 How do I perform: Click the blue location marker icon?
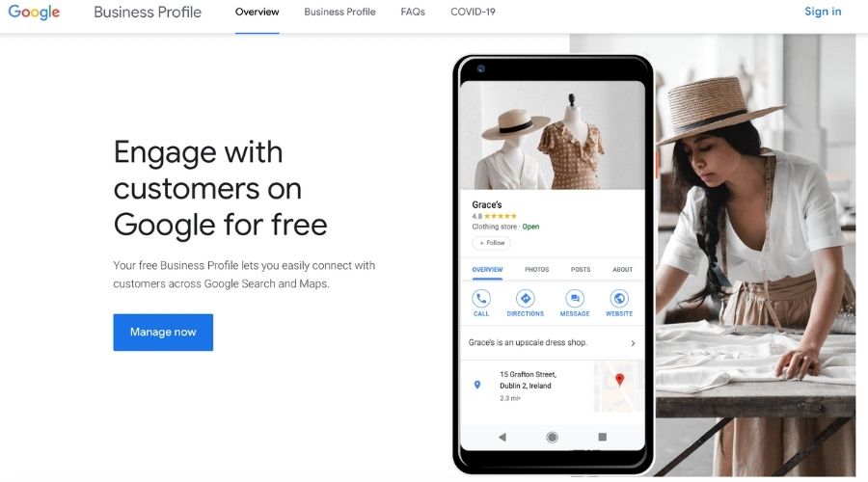[x=477, y=386]
